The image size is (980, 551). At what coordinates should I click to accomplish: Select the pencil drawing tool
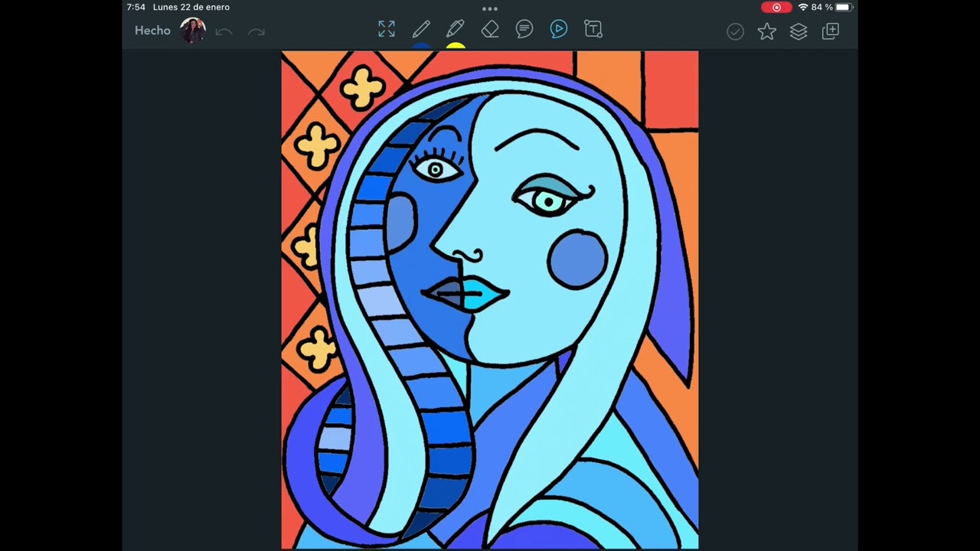(x=421, y=29)
